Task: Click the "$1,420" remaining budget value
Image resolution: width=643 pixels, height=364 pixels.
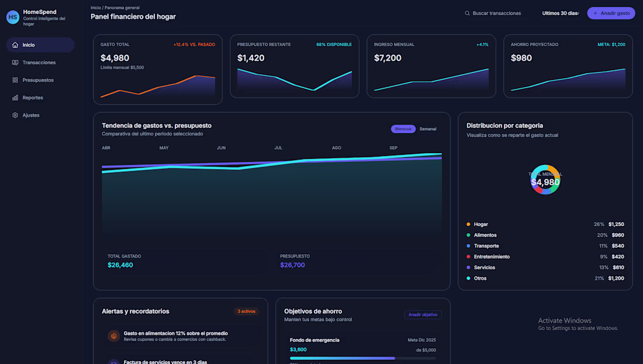Action: tap(251, 58)
